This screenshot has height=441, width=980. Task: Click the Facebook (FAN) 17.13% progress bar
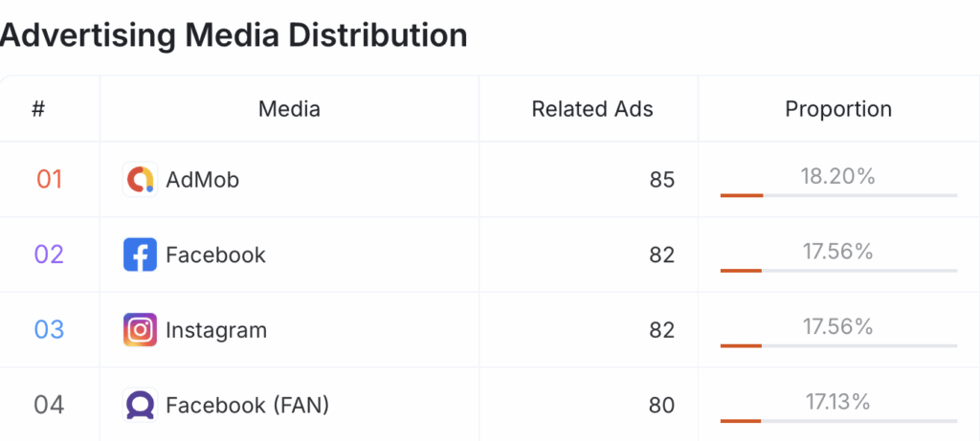(x=838, y=420)
